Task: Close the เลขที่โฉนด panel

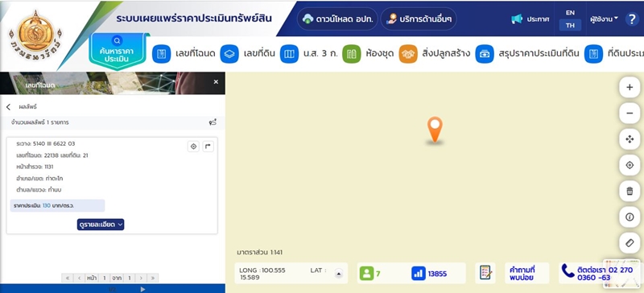Action: (x=216, y=82)
